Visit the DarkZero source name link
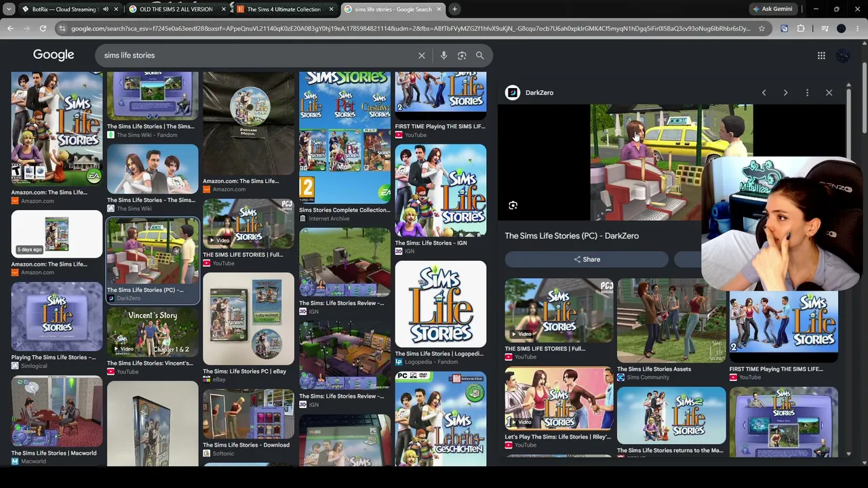This screenshot has height=488, width=868. [539, 93]
